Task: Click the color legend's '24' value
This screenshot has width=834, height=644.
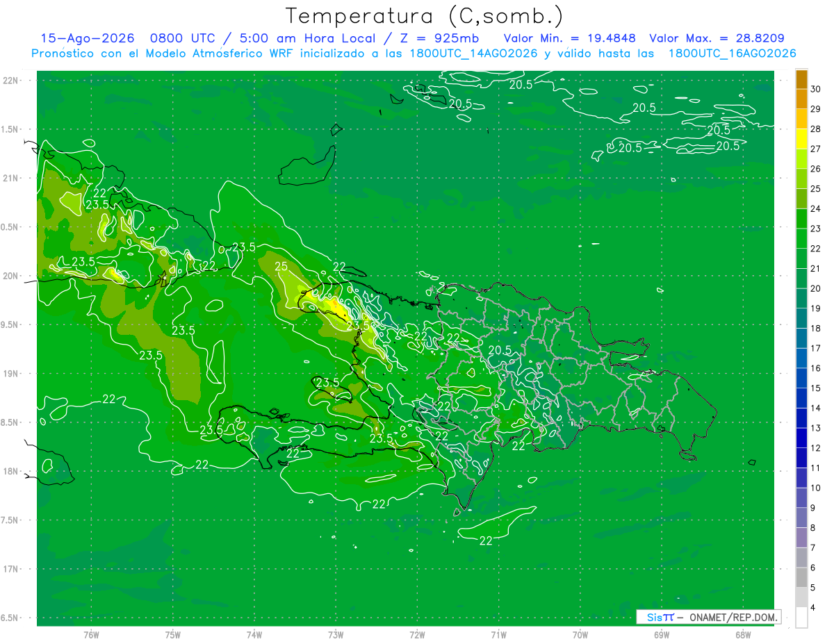Action: (816, 208)
